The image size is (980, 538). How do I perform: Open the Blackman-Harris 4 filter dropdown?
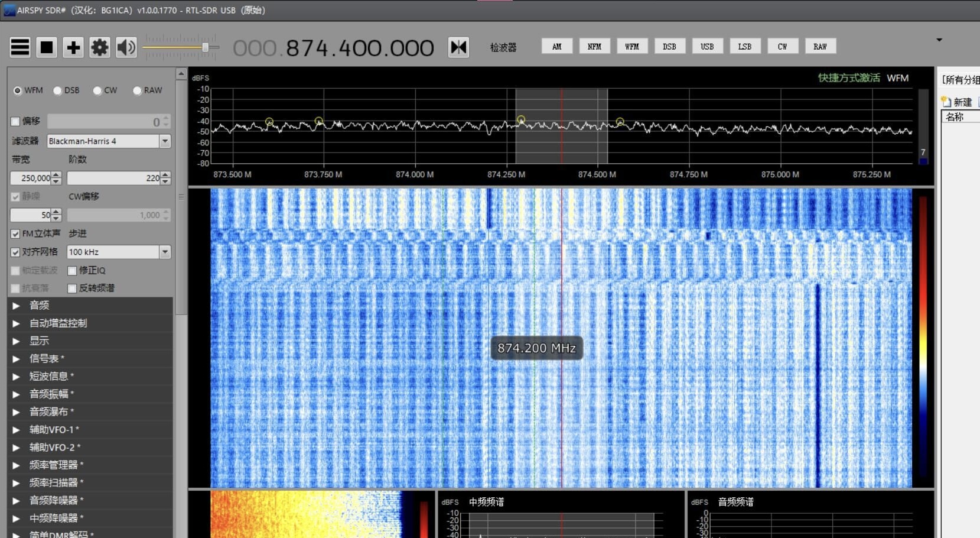[165, 141]
